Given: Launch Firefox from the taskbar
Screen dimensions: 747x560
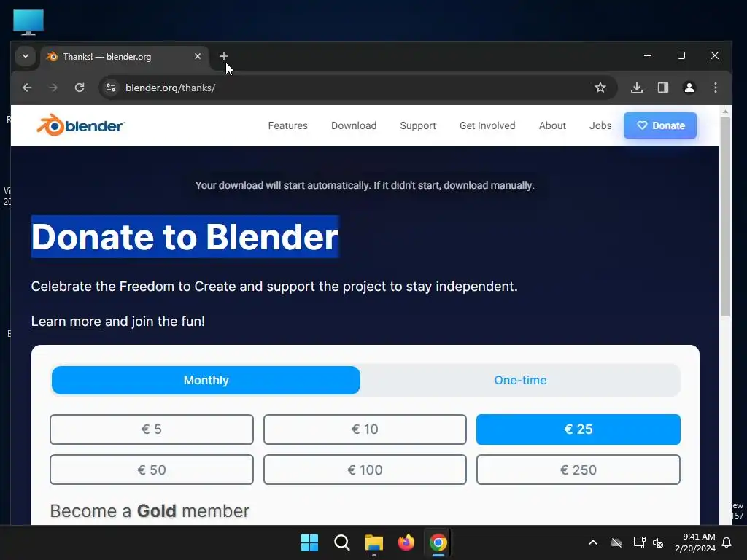Looking at the screenshot, I should pos(406,542).
